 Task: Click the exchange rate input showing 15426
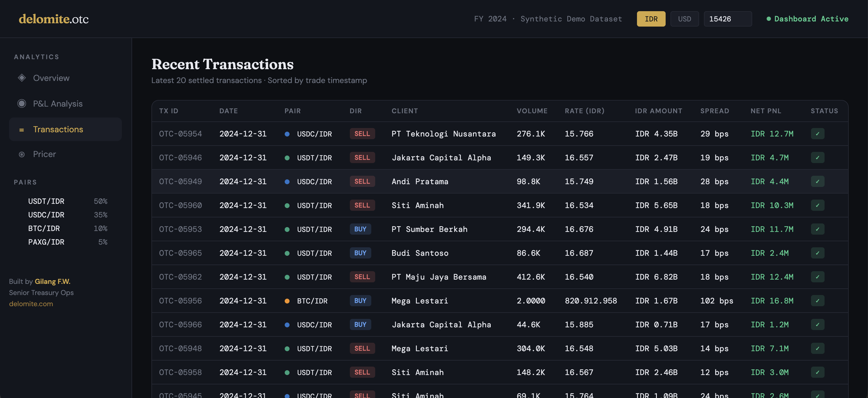727,19
